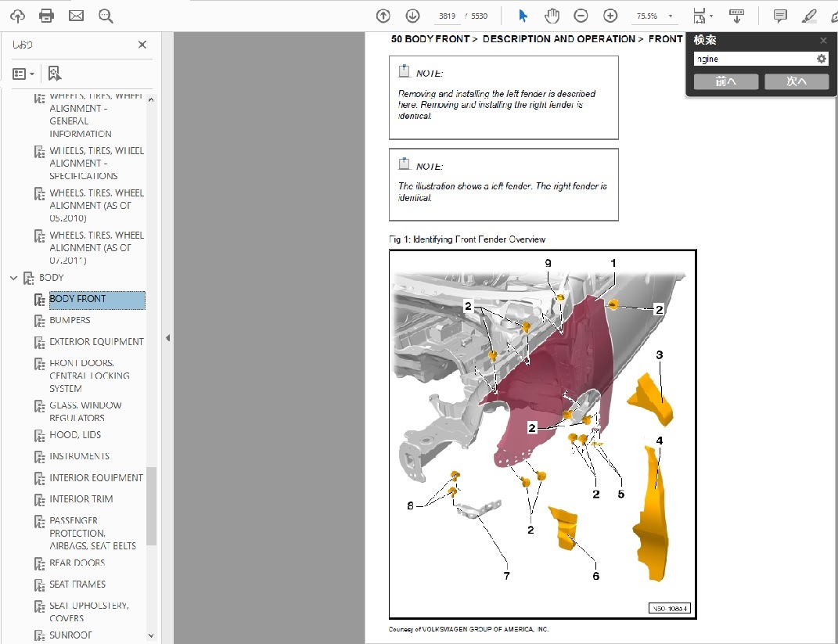Open the add comment tool
Viewport: 838px width, 644px height.
coord(780,16)
